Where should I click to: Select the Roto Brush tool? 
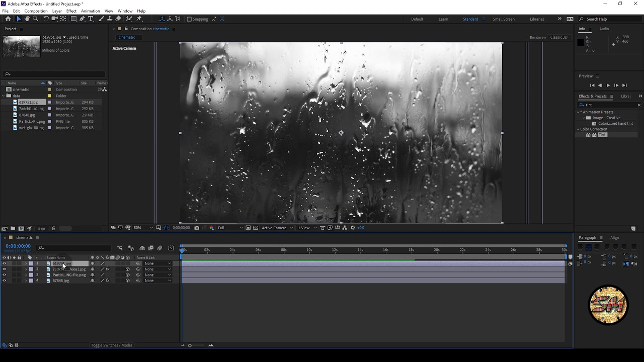tap(129, 19)
